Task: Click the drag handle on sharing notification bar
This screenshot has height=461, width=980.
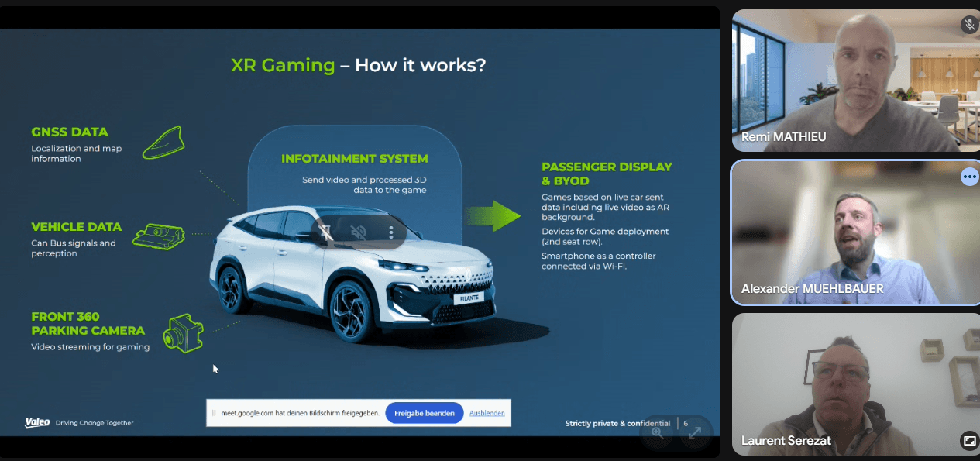Action: (x=214, y=413)
